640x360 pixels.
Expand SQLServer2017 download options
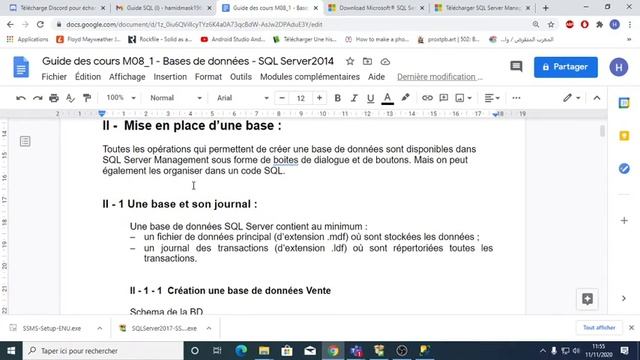(x=209, y=328)
